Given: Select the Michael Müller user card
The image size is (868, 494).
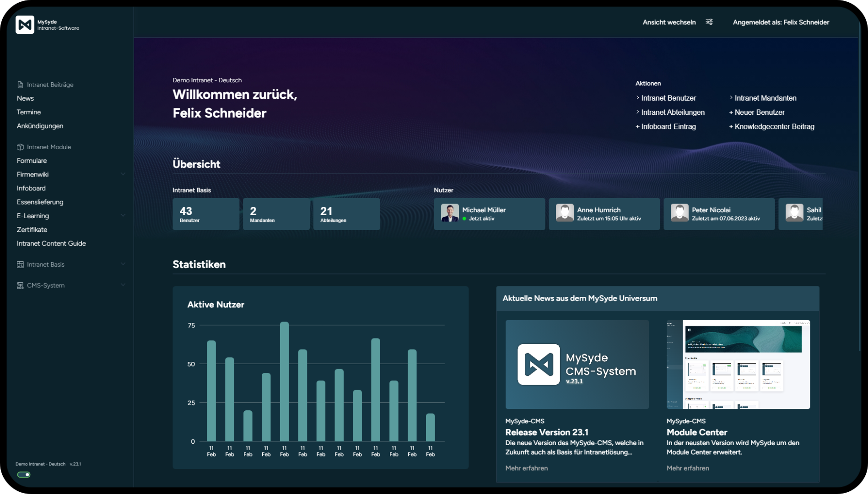Looking at the screenshot, I should [490, 214].
